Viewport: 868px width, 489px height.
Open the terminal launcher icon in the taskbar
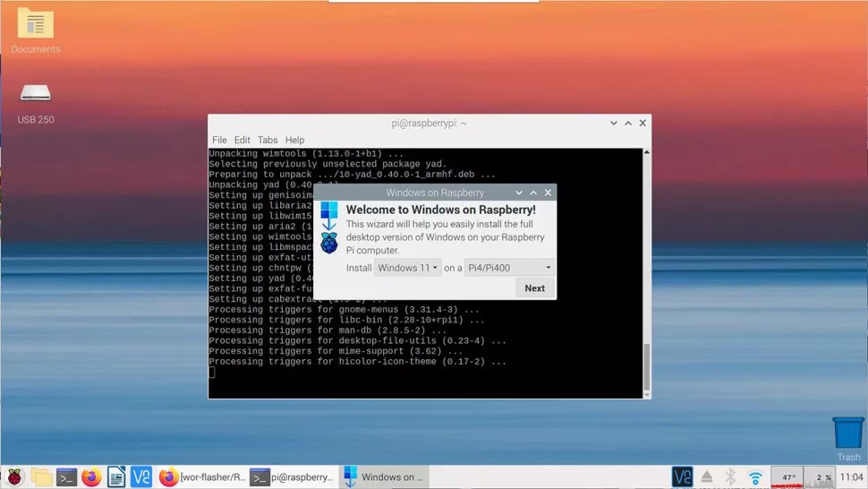(x=66, y=476)
